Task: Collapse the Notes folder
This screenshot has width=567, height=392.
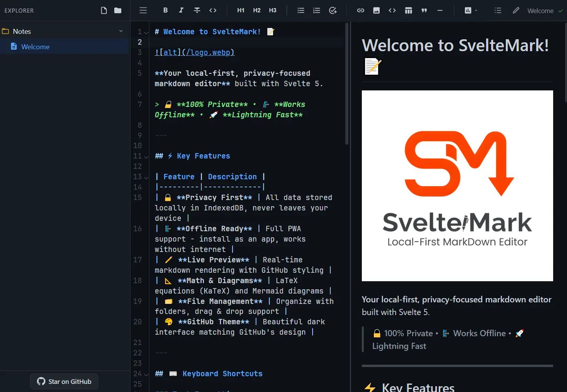Action: click(121, 31)
